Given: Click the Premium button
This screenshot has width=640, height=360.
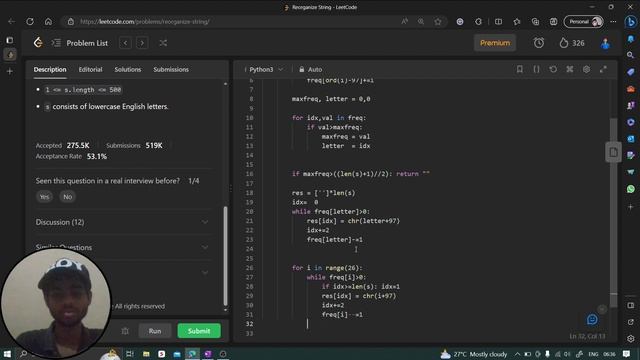Looking at the screenshot, I should coord(495,43).
